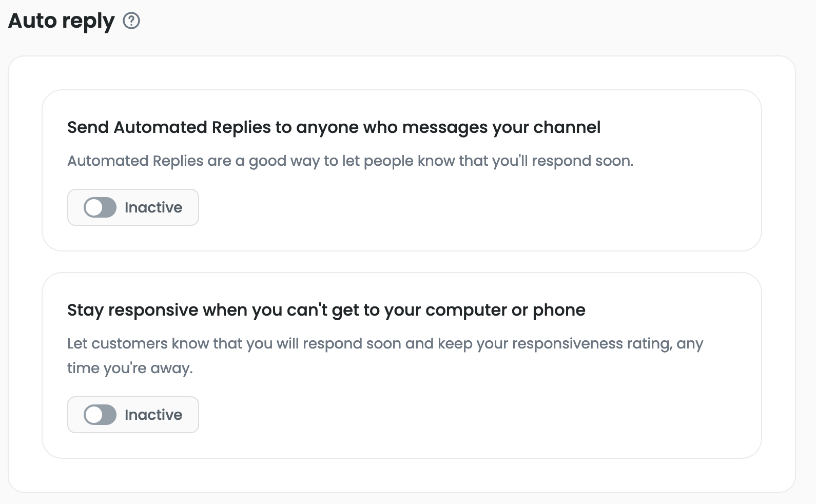816x504 pixels.
Task: Click the word 'phone' in the second title
Action: tap(559, 310)
